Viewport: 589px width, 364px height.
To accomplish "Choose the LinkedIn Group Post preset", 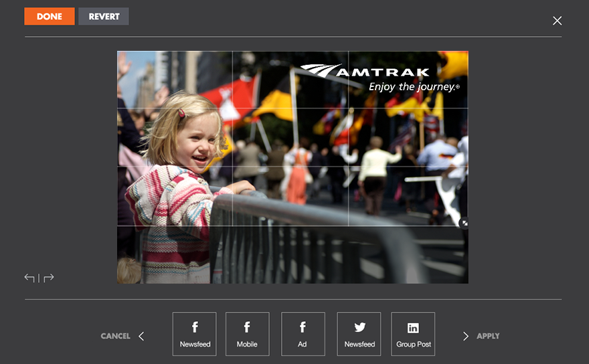I will tap(413, 334).
